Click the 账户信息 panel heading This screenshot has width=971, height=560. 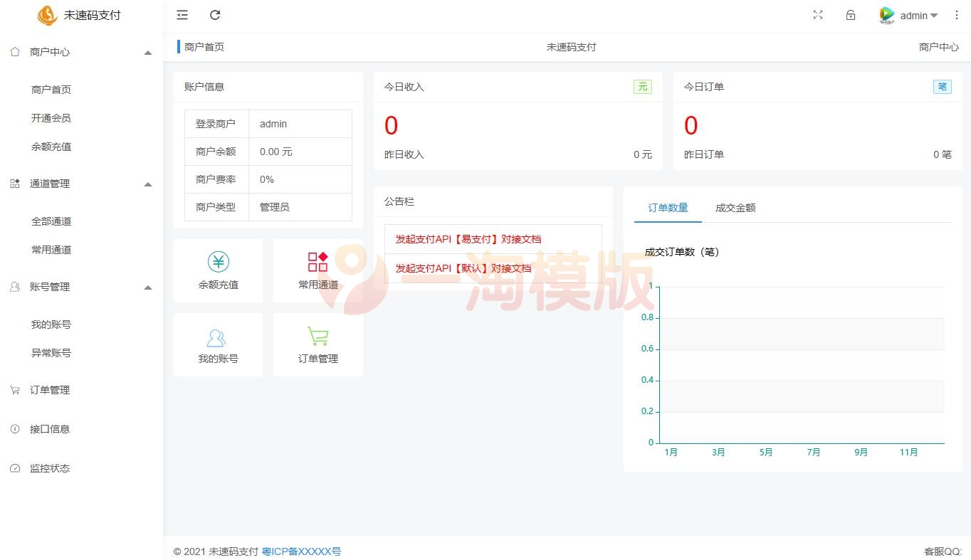(x=204, y=87)
